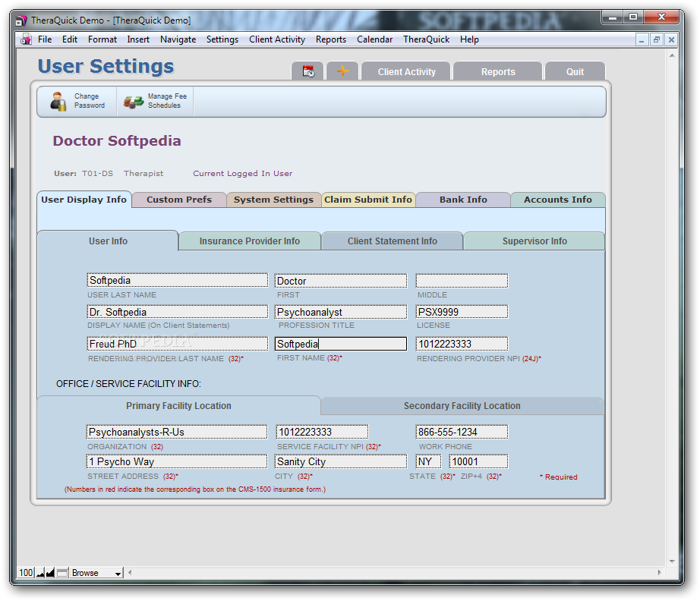Click the Rendering Provider Last Name field

177,344
